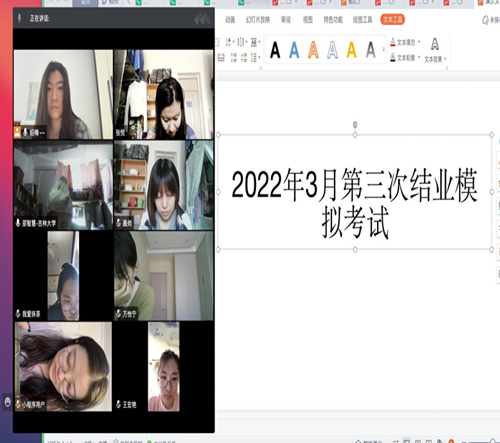Apply the blue letter A text preset
This screenshot has height=443, width=500.
tap(294, 50)
